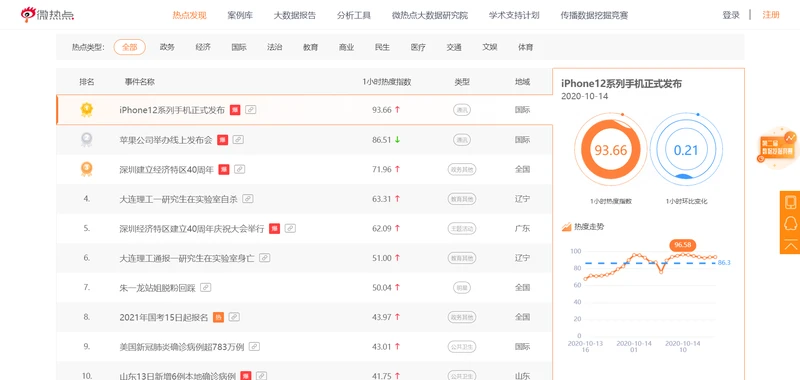The image size is (800, 380).
Task: Open link icon for 朱一龙站姐脱粉回踩
Action: (206, 287)
